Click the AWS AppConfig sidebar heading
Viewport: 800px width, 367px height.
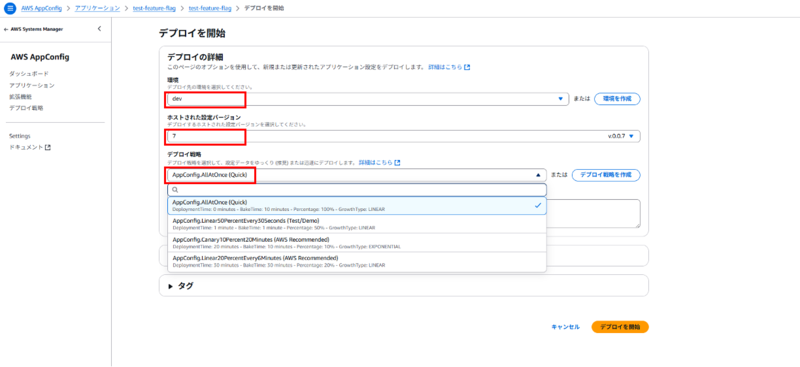pos(40,57)
